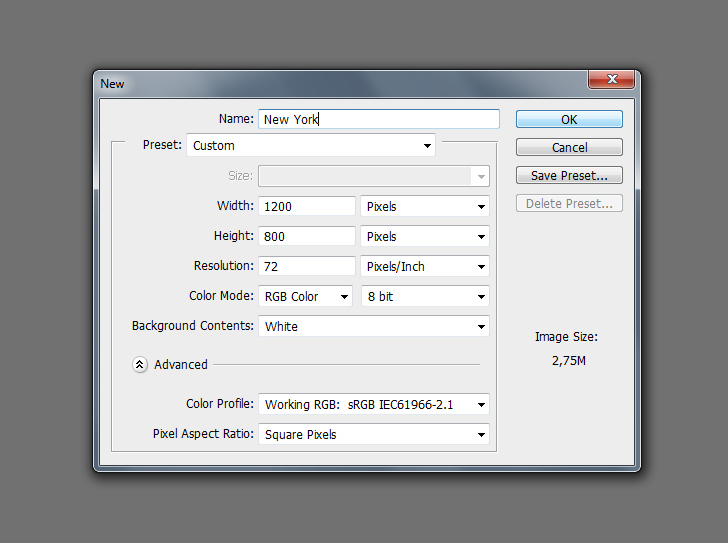The height and width of the screenshot is (543, 728).
Task: Click the Cancel button
Action: [x=569, y=147]
